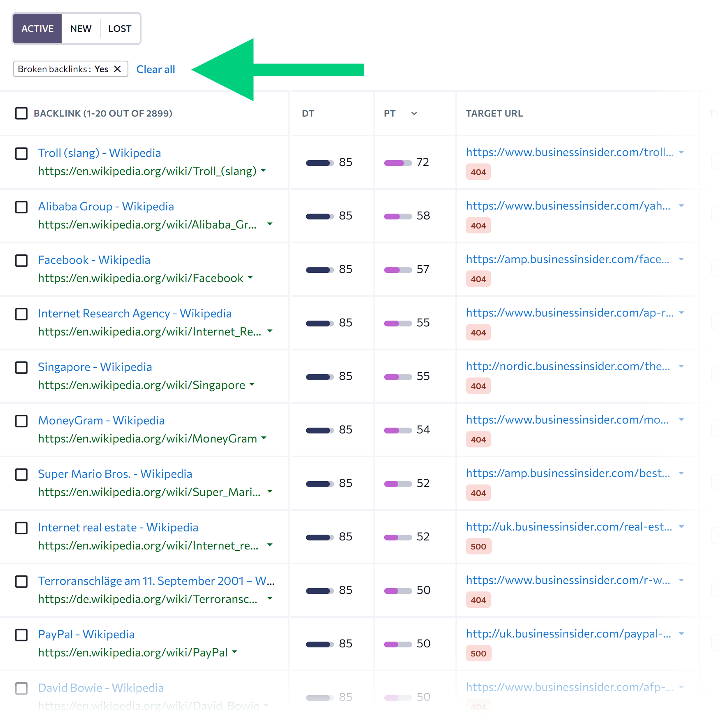Open PayPal - Wikipedia link
The width and height of the screenshot is (728, 722).
click(x=86, y=635)
